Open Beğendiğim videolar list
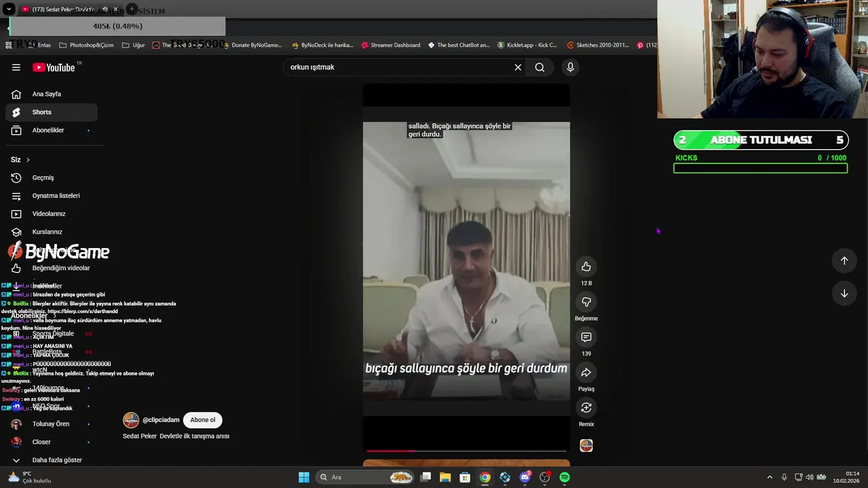Viewport: 868px width, 488px height. pos(52,268)
